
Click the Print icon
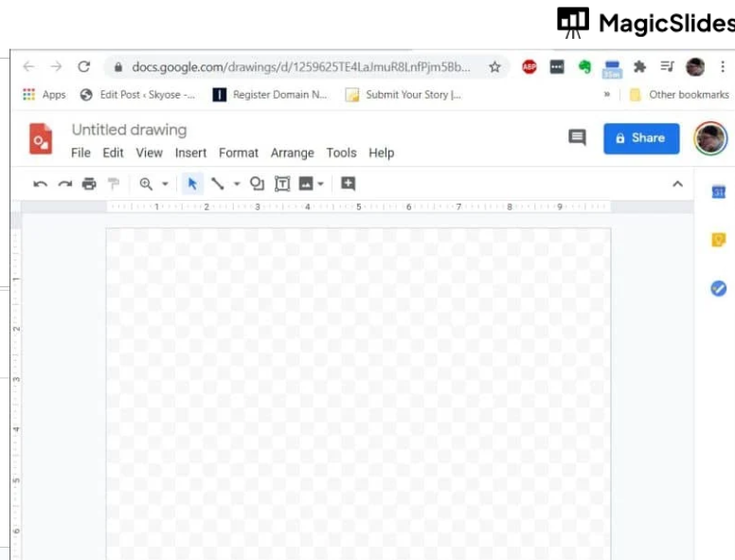tap(89, 184)
